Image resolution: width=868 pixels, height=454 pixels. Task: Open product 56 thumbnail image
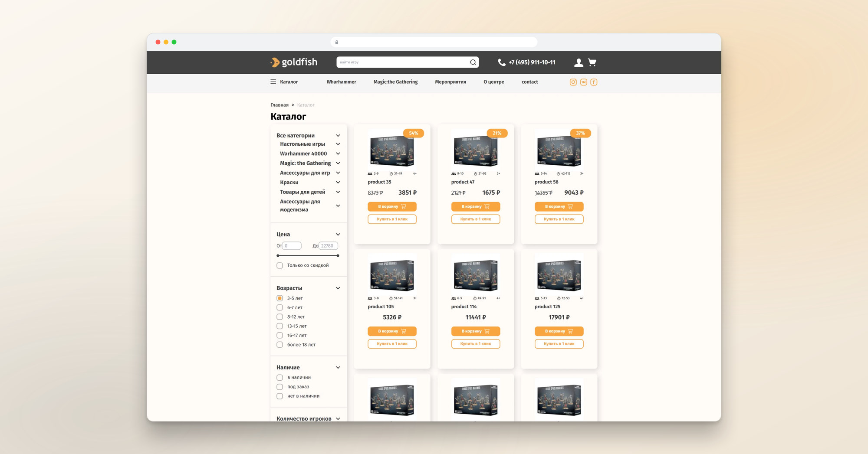(559, 151)
